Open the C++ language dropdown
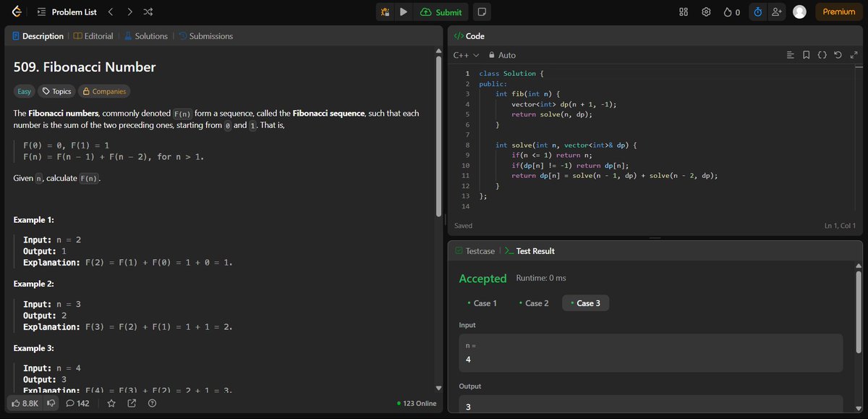Image resolution: width=868 pixels, height=419 pixels. pyautogui.click(x=463, y=54)
